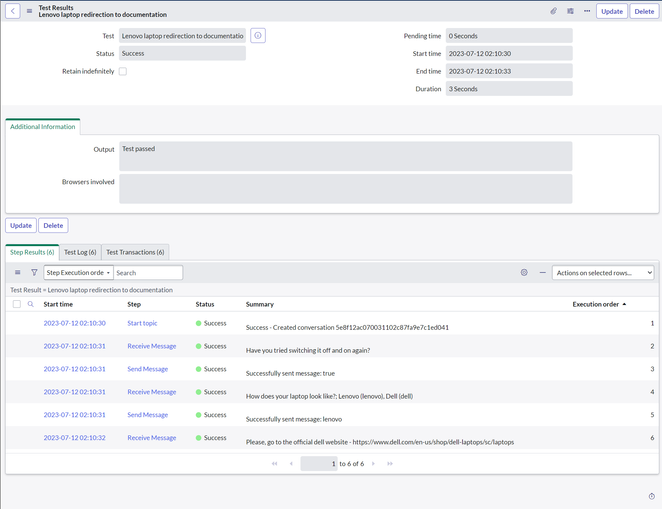This screenshot has height=509, width=662.
Task: Open the attachments paperclip icon
Action: 553,11
